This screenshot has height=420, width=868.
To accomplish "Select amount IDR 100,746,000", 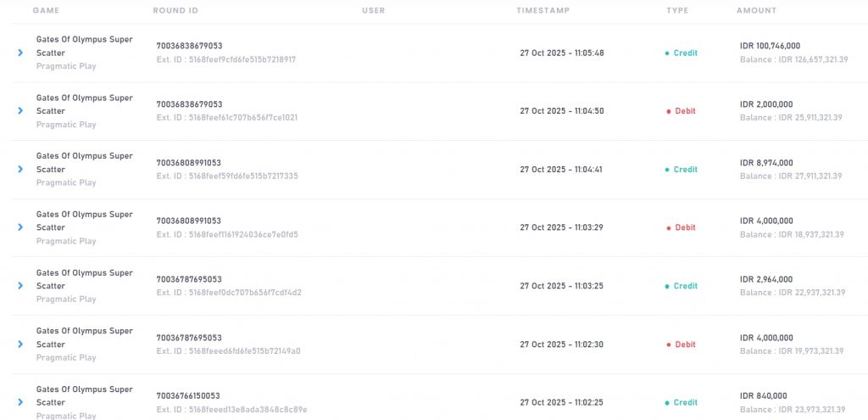I will [770, 46].
